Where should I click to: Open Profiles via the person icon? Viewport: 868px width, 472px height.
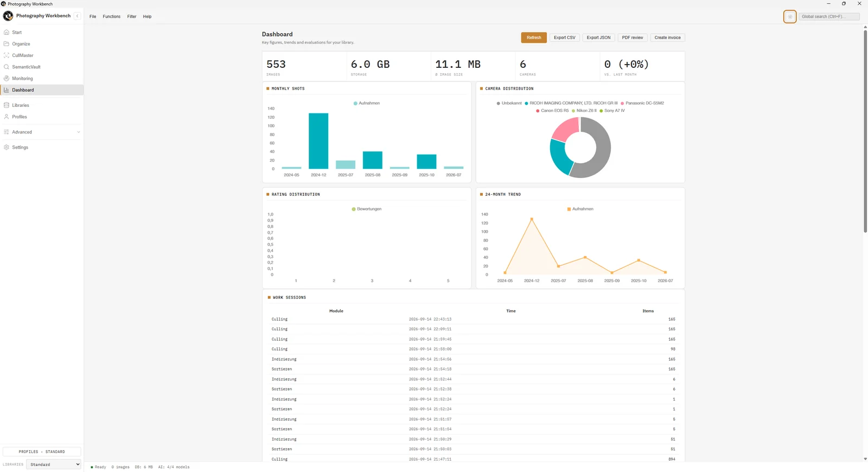[7, 117]
